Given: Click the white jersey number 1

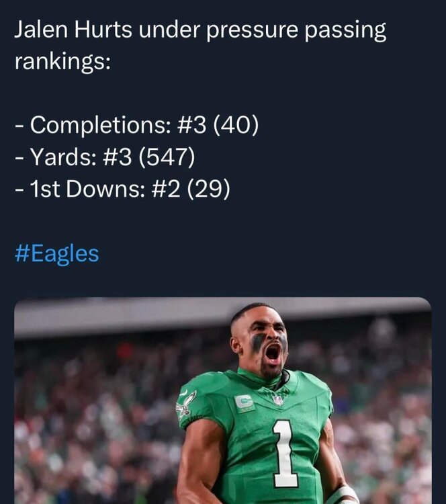Looking at the screenshot, I should tap(286, 452).
